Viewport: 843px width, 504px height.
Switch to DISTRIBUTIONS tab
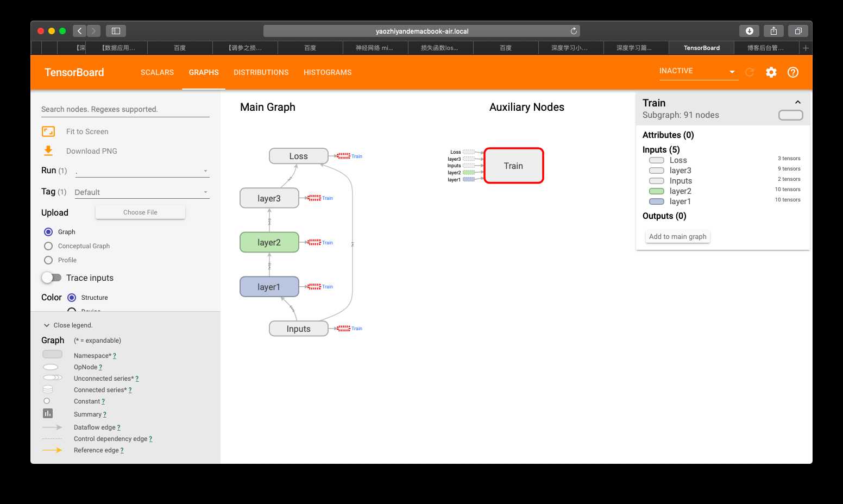coord(261,72)
